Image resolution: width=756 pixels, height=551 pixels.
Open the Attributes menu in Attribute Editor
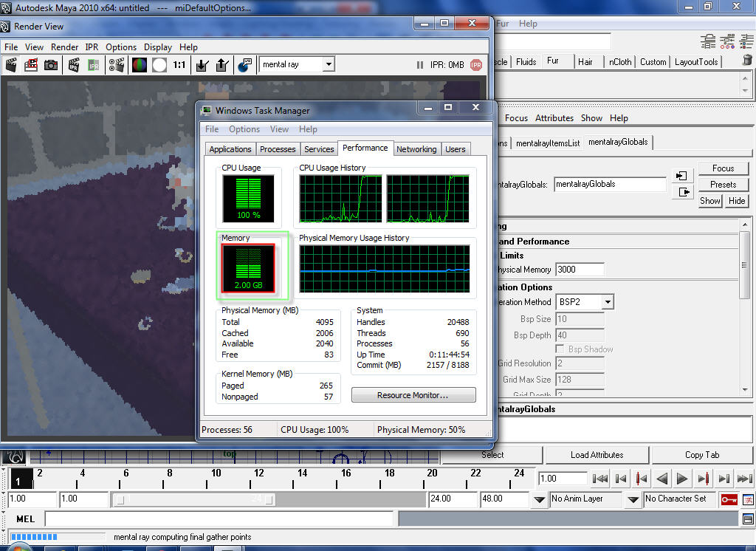pos(554,118)
